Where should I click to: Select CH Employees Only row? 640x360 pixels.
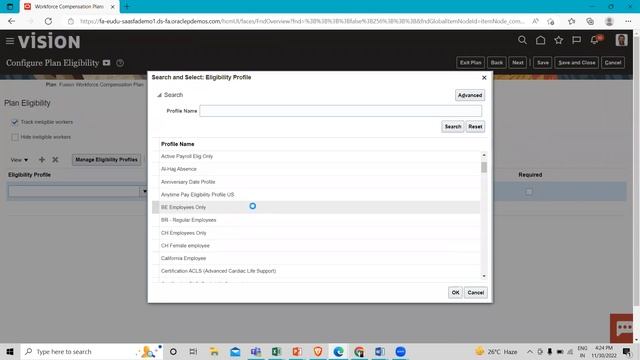tap(316, 233)
